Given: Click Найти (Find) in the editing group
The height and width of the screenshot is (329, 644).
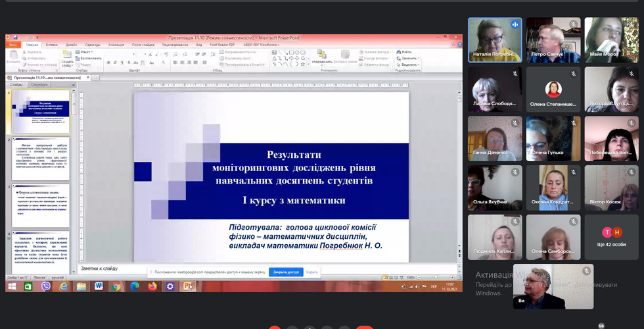Looking at the screenshot, I should 404,52.
